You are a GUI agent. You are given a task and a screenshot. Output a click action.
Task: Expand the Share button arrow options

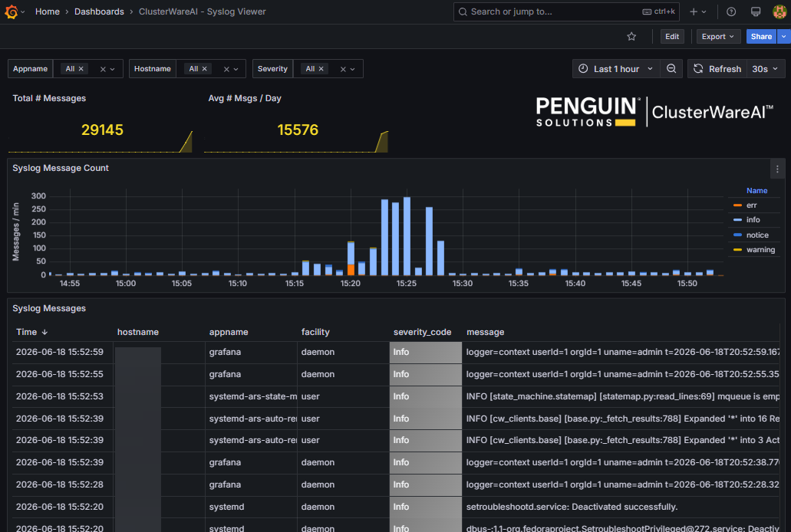click(783, 36)
